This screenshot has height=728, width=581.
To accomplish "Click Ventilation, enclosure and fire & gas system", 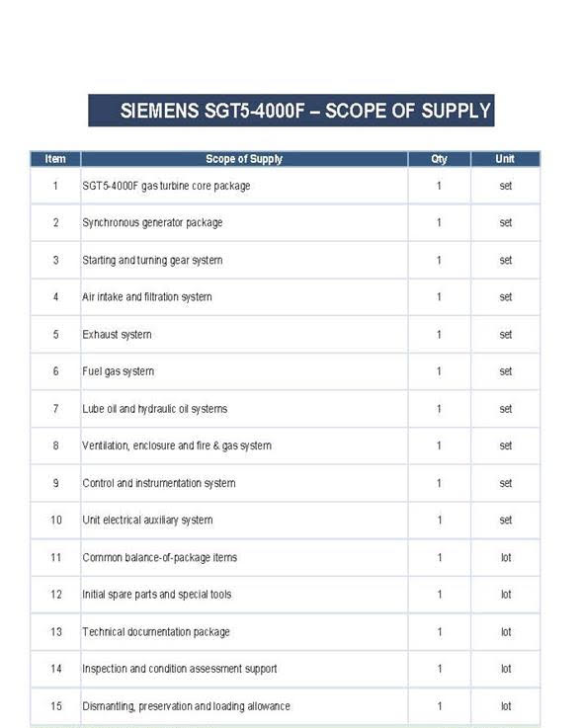I will 177,445.
